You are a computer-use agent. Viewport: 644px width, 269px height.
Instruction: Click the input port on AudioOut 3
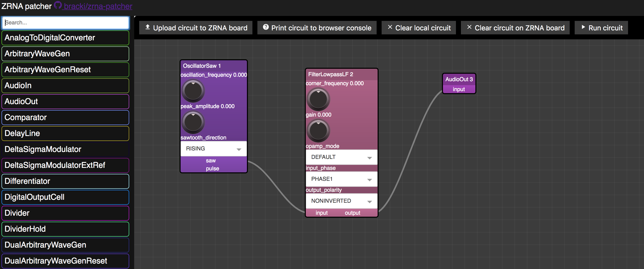(459, 89)
